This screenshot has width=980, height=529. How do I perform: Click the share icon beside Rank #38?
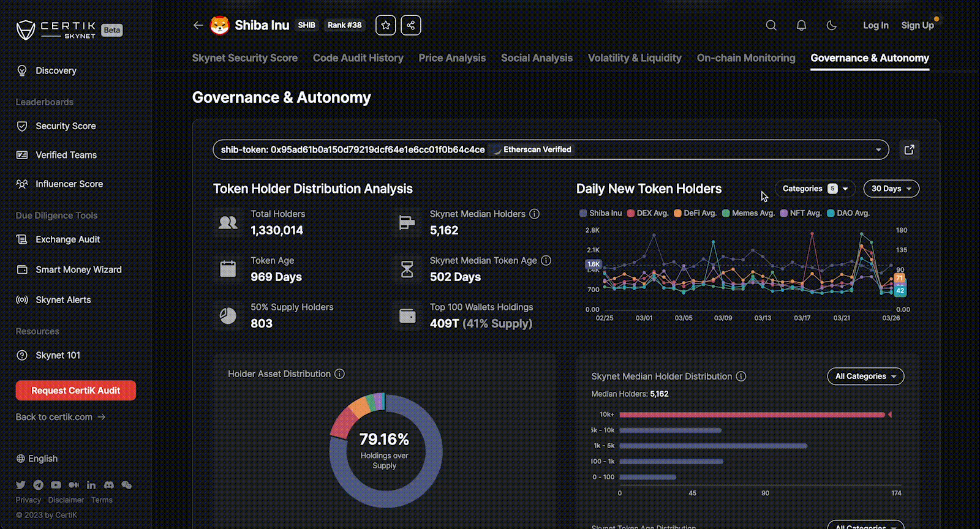(x=411, y=25)
